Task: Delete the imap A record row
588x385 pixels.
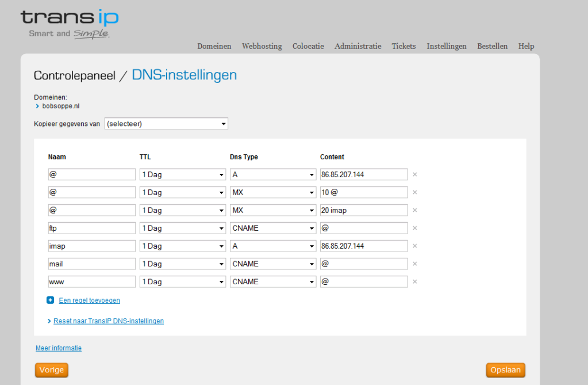Action: (414, 246)
